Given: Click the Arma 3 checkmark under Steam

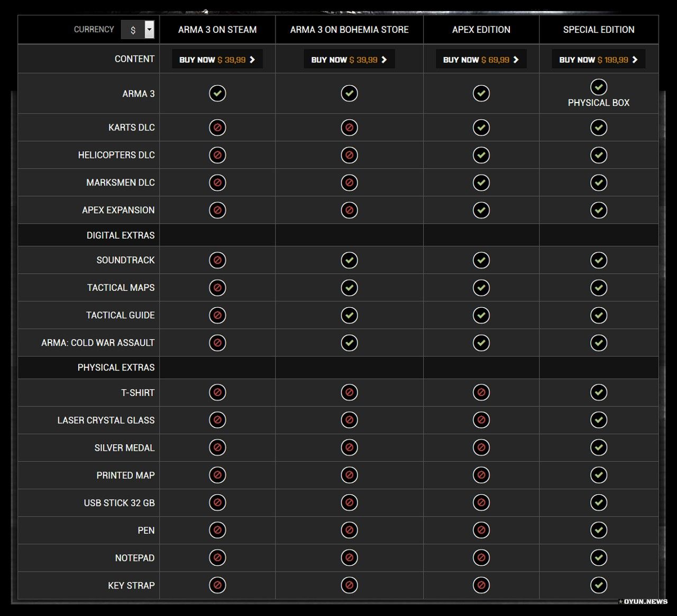Looking at the screenshot, I should [x=217, y=94].
